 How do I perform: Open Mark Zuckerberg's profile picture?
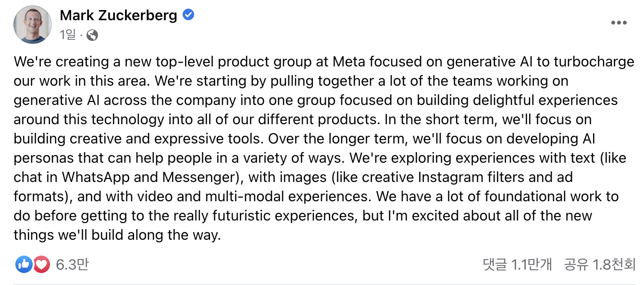click(32, 25)
